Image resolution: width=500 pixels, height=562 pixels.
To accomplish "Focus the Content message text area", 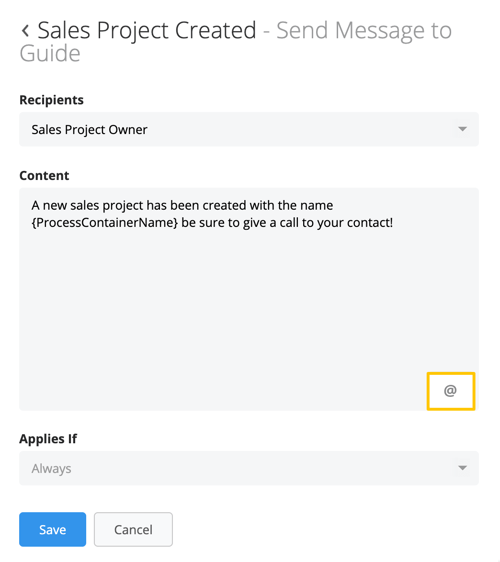I will coord(249,299).
